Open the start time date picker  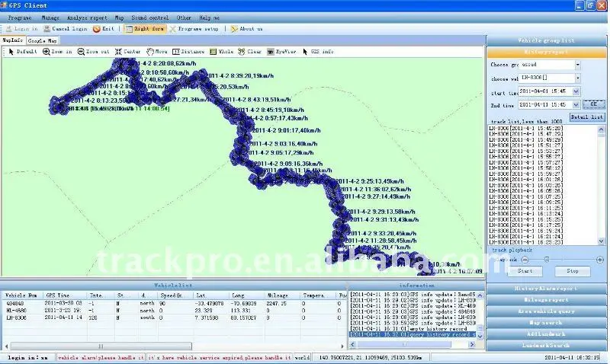coord(576,91)
